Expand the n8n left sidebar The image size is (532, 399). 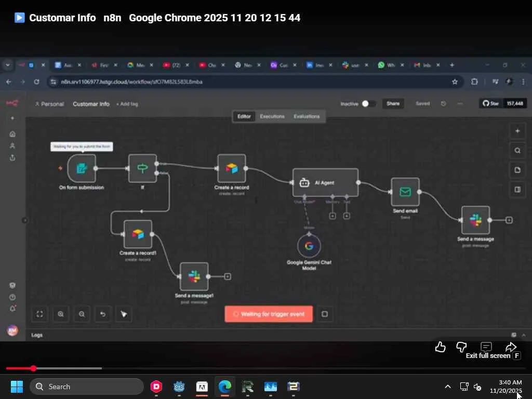(25, 220)
